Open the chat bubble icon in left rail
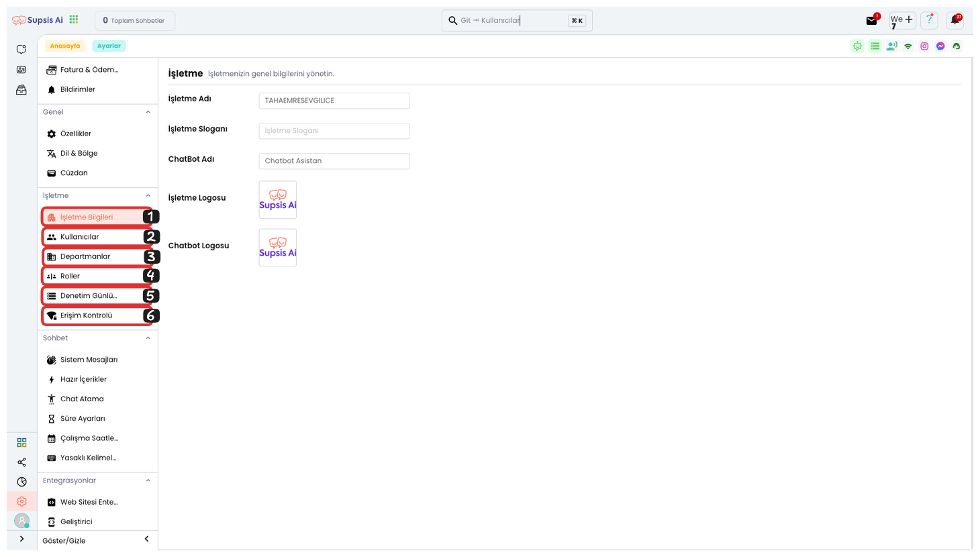The width and height of the screenshot is (980, 557). pyautogui.click(x=21, y=50)
